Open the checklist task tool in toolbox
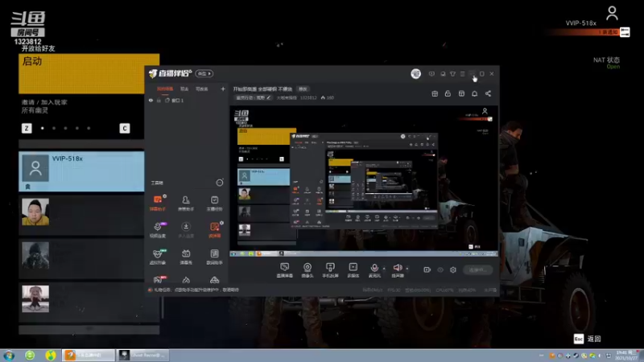The image size is (644, 362). pyautogui.click(x=214, y=204)
